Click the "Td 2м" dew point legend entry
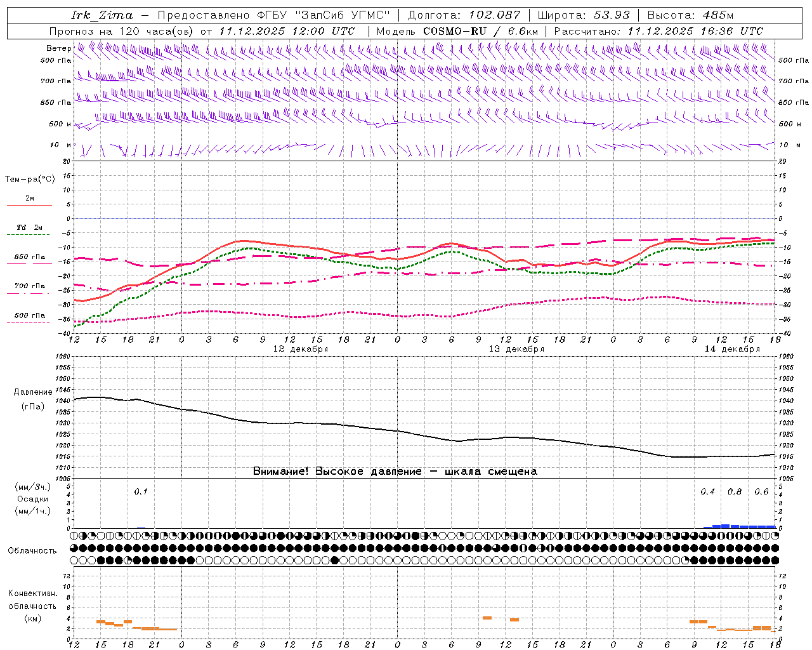The width and height of the screenshot is (812, 650). (x=30, y=227)
